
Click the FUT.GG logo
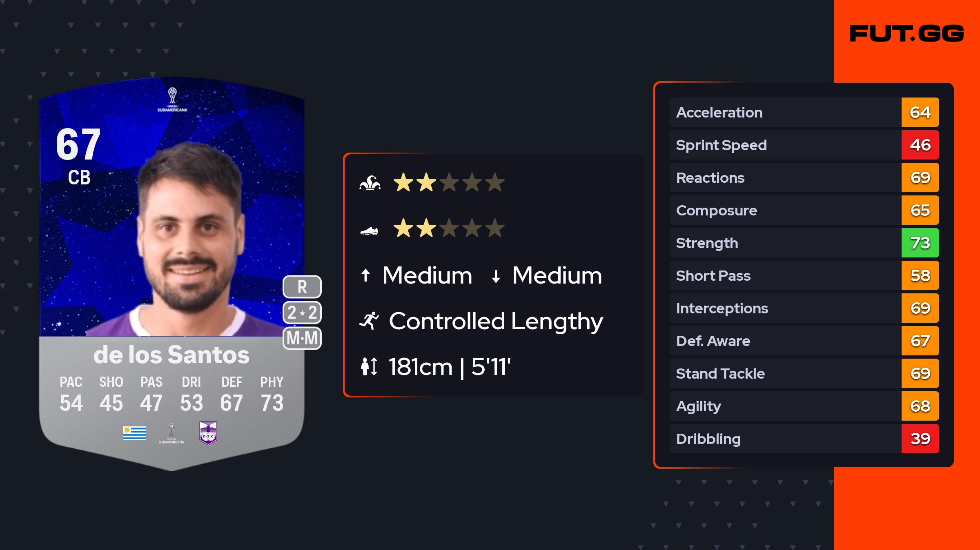coord(906,33)
